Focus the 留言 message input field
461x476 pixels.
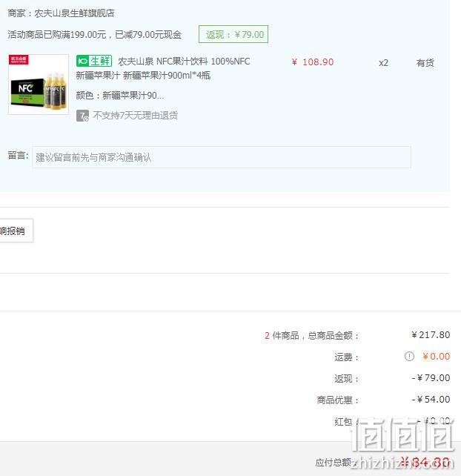[222, 157]
